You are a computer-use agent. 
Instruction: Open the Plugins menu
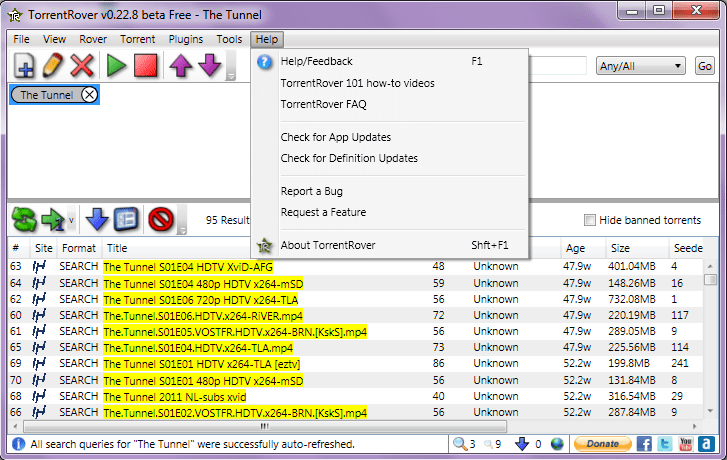(x=185, y=39)
